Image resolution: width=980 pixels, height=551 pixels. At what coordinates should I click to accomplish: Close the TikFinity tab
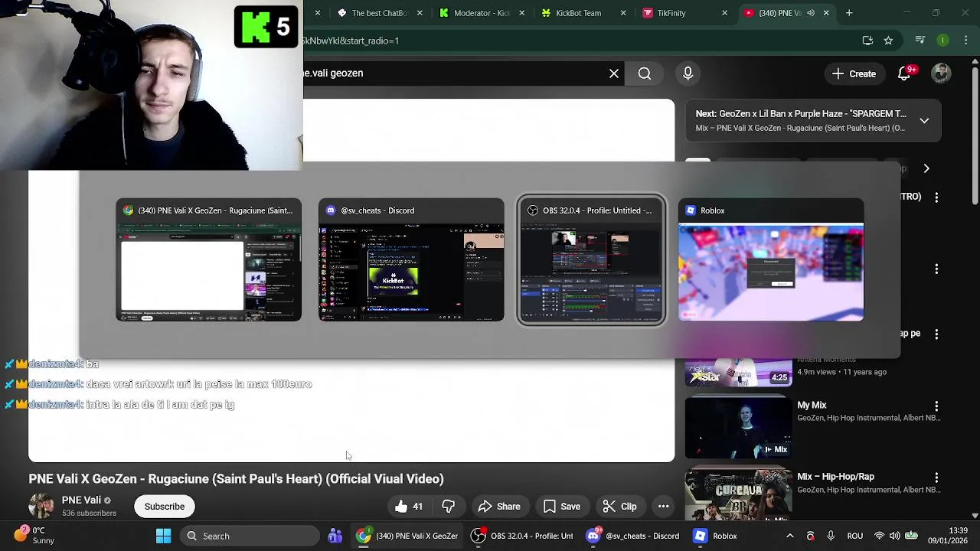724,13
